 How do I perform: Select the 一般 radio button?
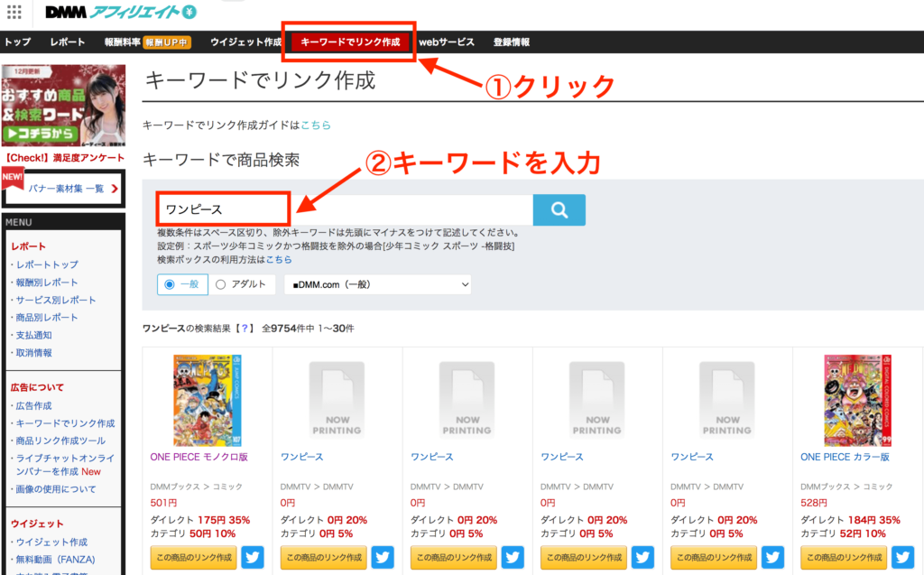[x=170, y=284]
